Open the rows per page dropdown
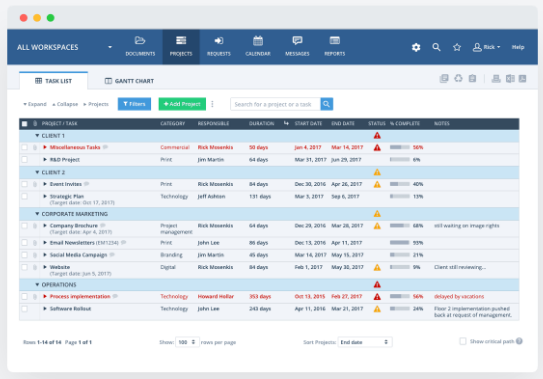The image size is (543, 379). pos(187,342)
